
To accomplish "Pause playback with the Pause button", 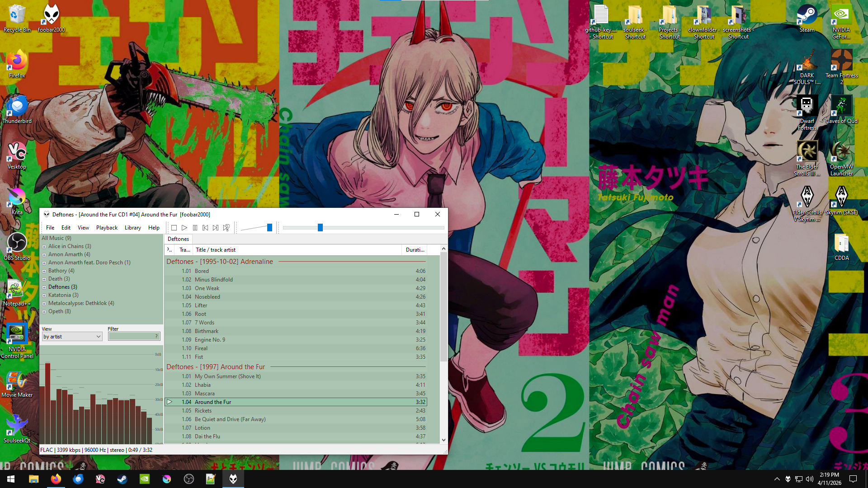I will [x=195, y=228].
